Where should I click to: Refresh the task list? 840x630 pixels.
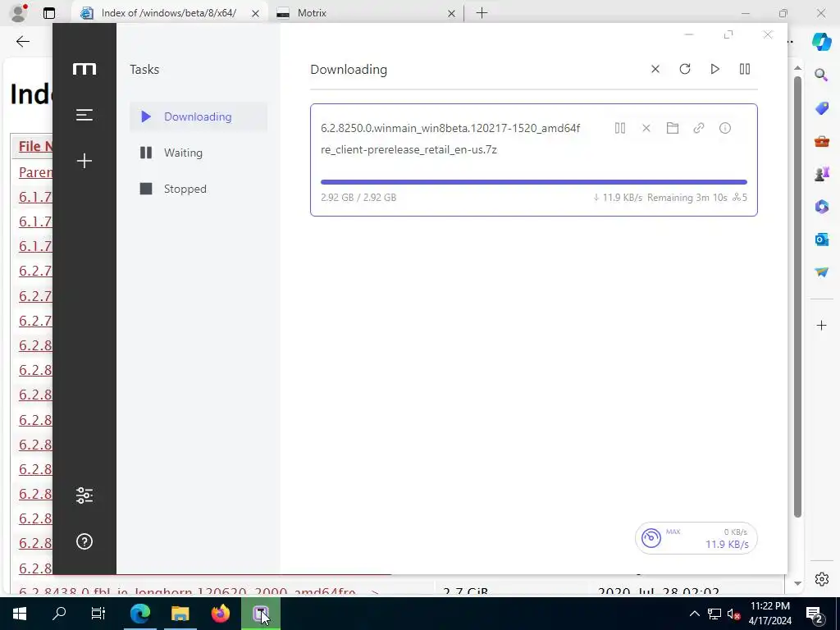[x=685, y=69]
